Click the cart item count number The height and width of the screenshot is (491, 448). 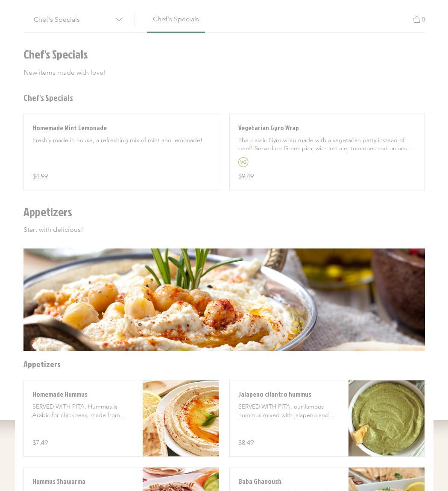tap(423, 19)
